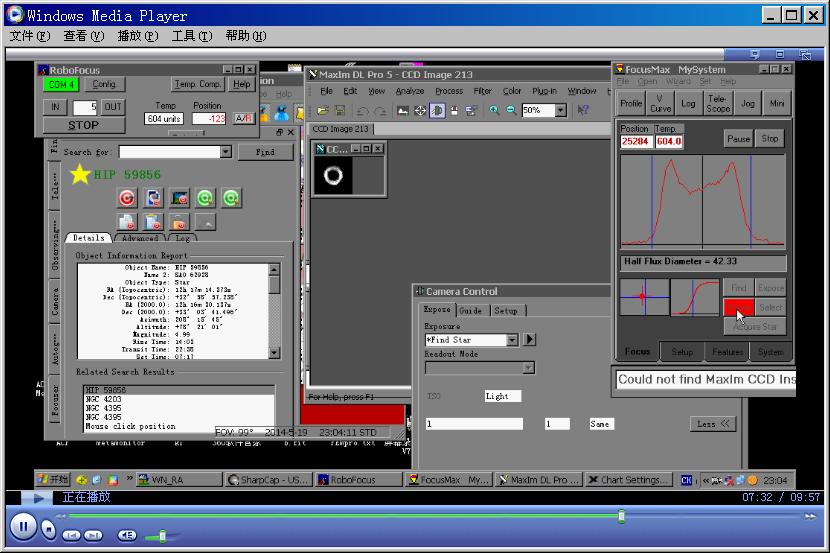The image size is (830, 553).
Task: Open SharpCap from the taskbar
Action: pos(267,480)
